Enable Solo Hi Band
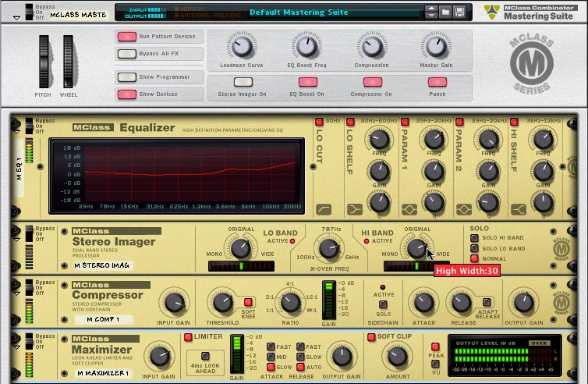This screenshot has height=384, width=588. 474,238
